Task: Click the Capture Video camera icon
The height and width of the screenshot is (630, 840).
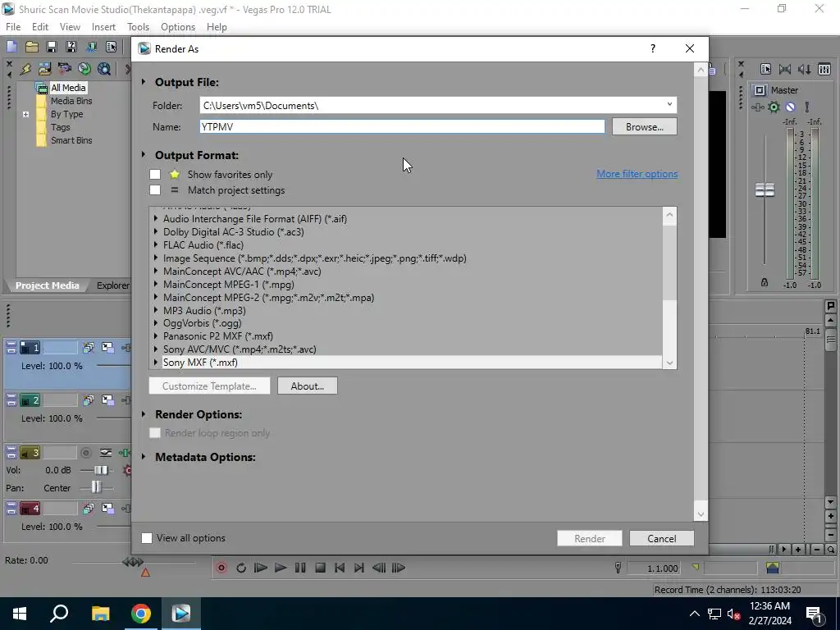Action: coord(65,69)
